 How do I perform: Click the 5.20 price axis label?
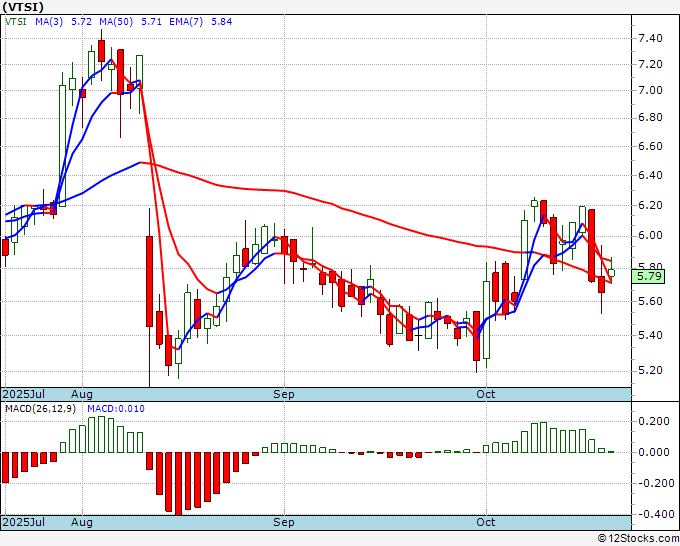(651, 371)
